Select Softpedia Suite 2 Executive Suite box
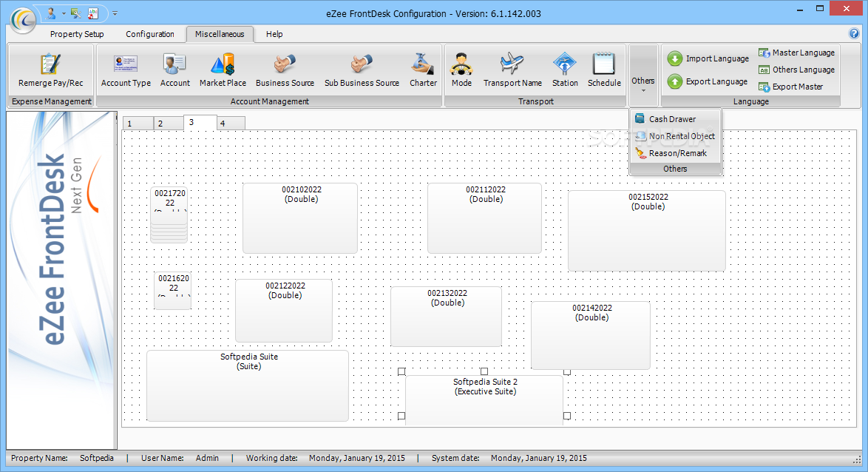Viewport: 868px width, 472px height. pyautogui.click(x=484, y=400)
